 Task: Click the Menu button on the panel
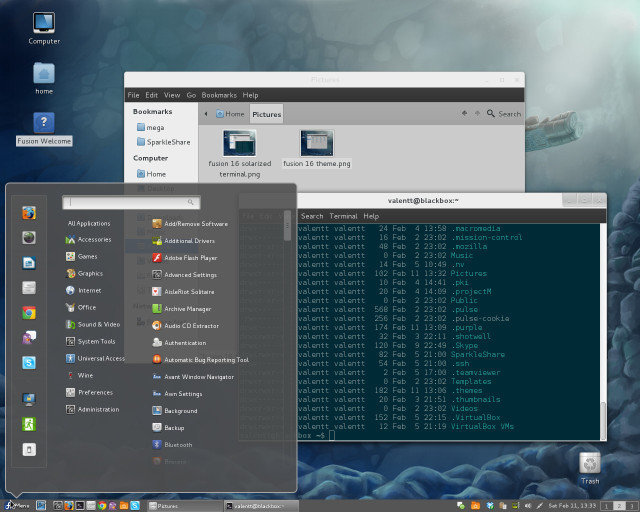coord(17,506)
